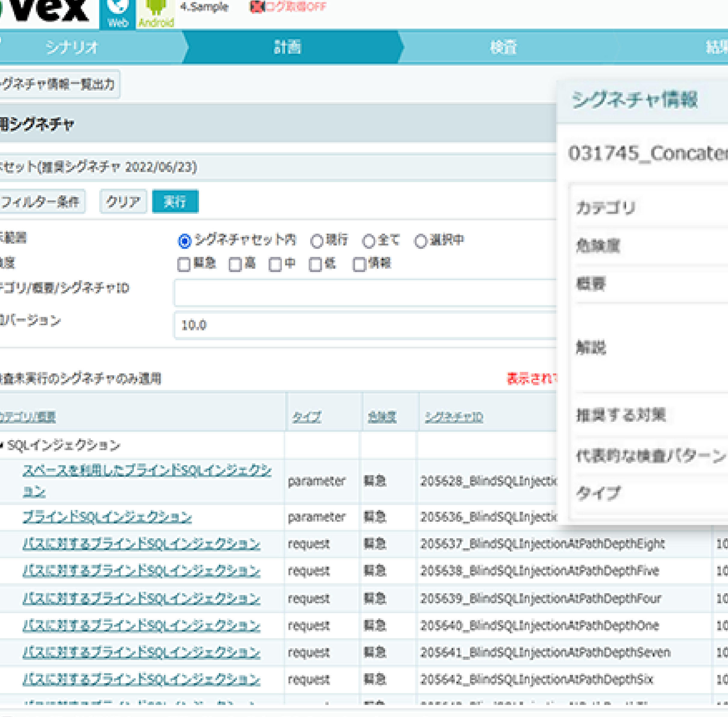Collapse the SQLインジェクション category row
728x717 pixels.
(2, 446)
